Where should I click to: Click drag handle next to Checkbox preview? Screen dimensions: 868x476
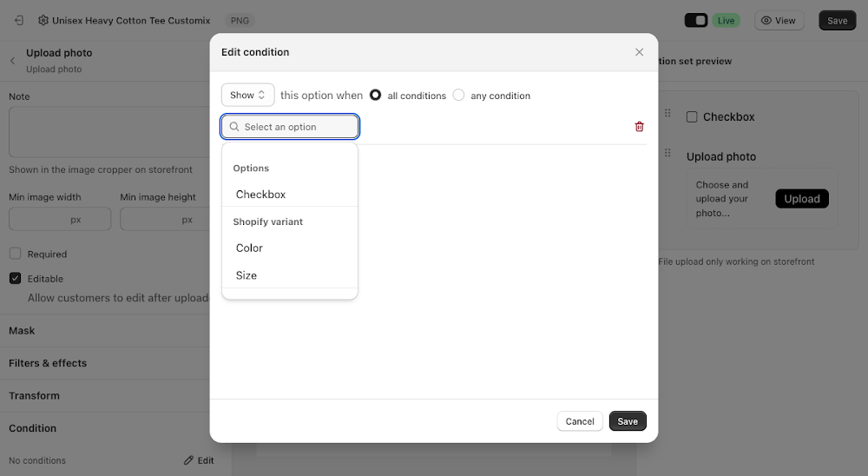(667, 113)
